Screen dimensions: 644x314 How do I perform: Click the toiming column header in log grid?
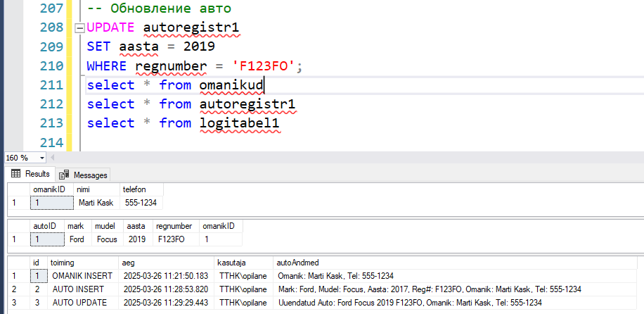tap(83, 263)
